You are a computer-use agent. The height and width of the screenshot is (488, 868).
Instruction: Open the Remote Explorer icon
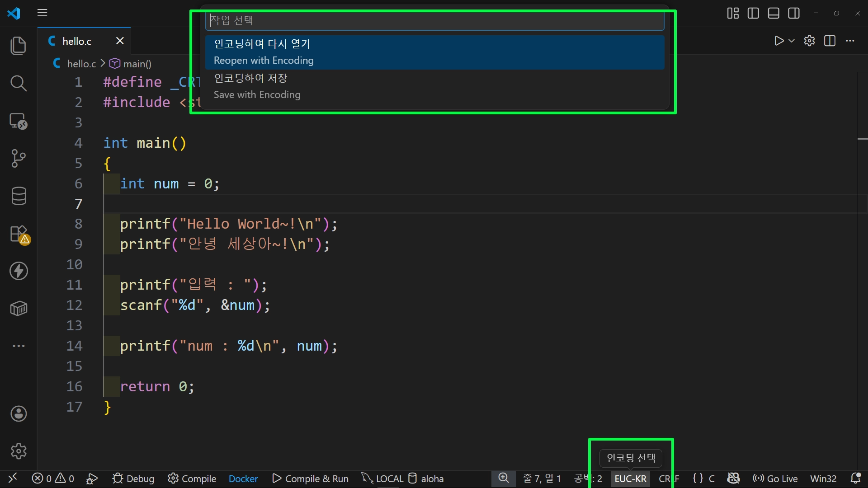[18, 121]
